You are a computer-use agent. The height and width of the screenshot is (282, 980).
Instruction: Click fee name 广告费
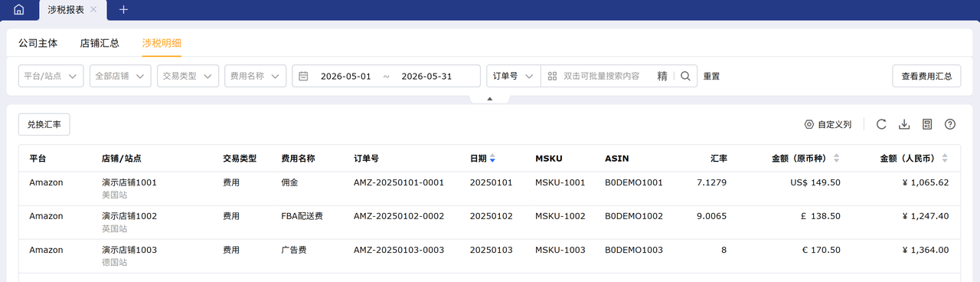[x=294, y=250]
